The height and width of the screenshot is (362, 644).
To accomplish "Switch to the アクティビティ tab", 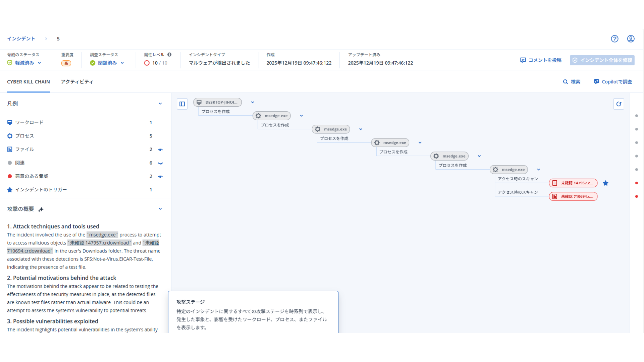I will pyautogui.click(x=77, y=81).
